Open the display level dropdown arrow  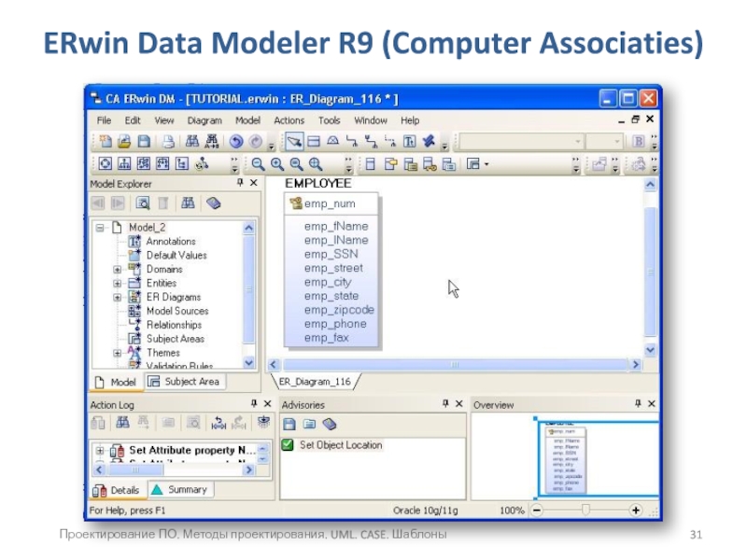point(486,164)
